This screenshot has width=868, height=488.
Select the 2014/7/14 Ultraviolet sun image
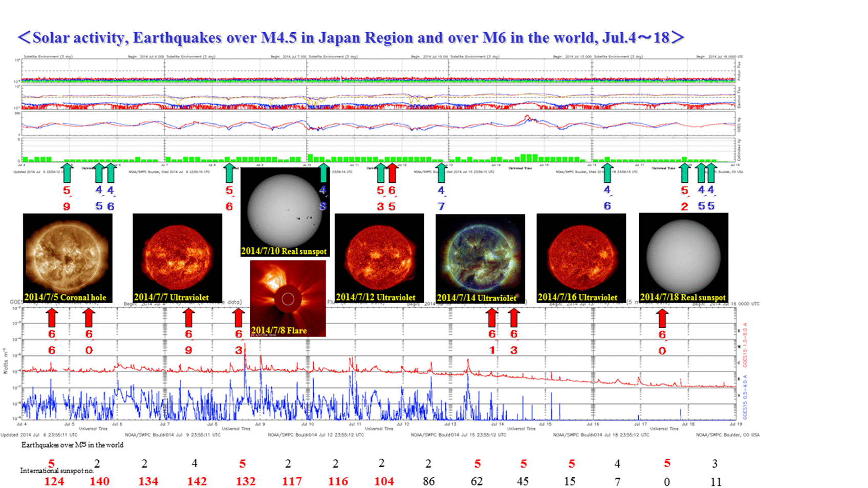tap(480, 259)
